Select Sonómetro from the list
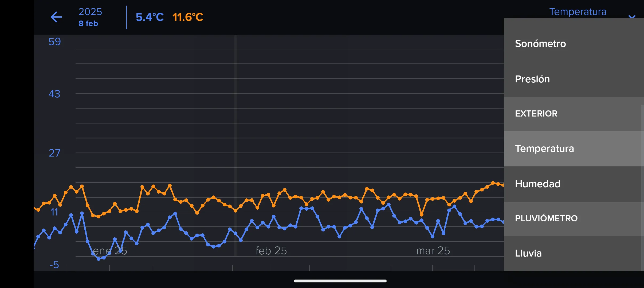Screen dimensions: 644x288 click(x=540, y=44)
